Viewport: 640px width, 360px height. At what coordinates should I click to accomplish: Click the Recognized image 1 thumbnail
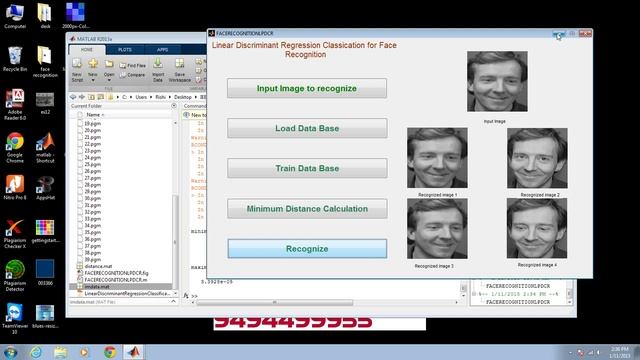tap(437, 158)
